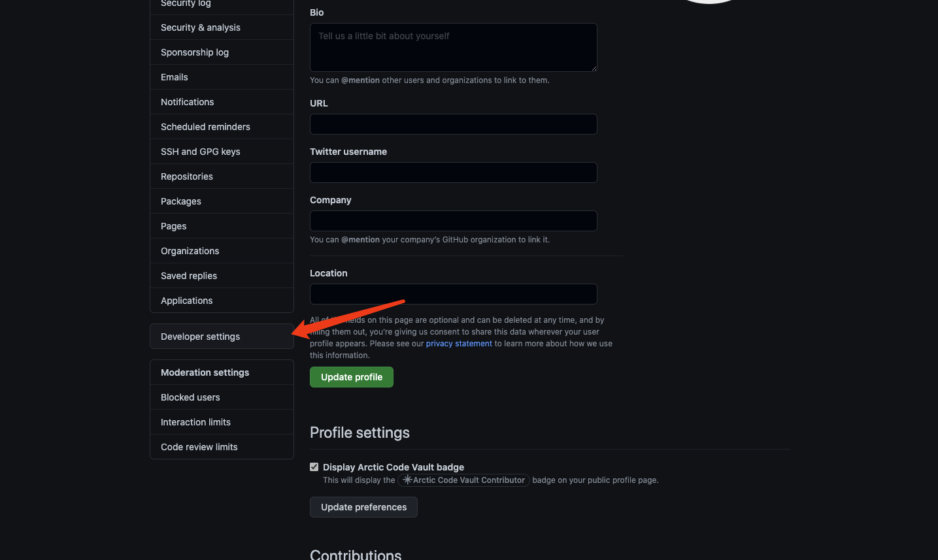Focus the Location input box
Image resolution: width=938 pixels, height=560 pixels.
pyautogui.click(x=453, y=294)
